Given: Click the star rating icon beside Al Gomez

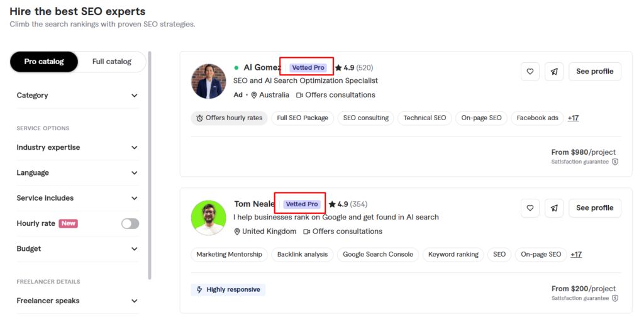Looking at the screenshot, I should [338, 68].
